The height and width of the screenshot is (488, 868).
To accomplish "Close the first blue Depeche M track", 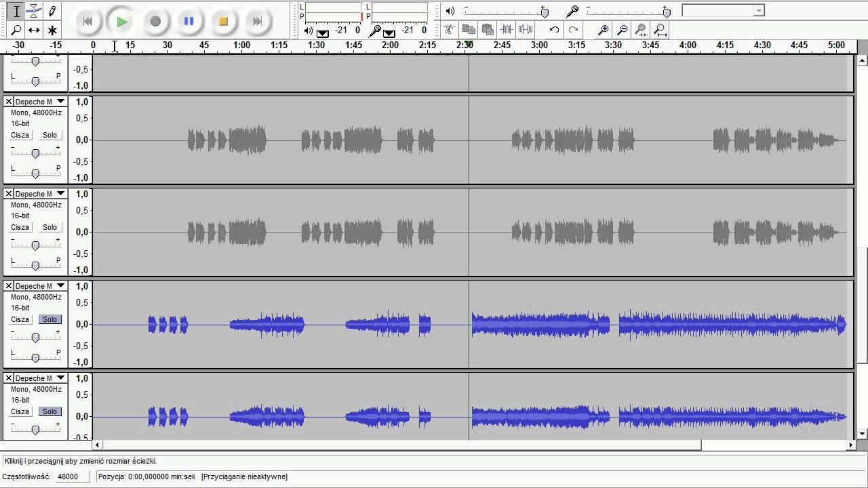I will (x=9, y=286).
